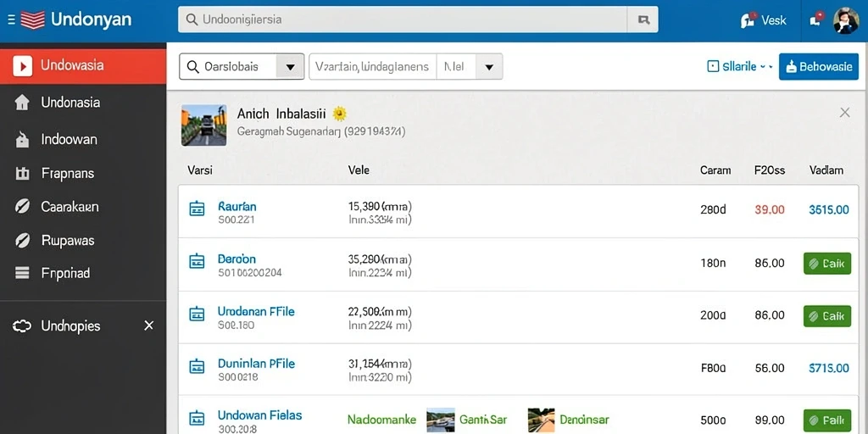Click the home icon next to Undonasia

(x=21, y=103)
